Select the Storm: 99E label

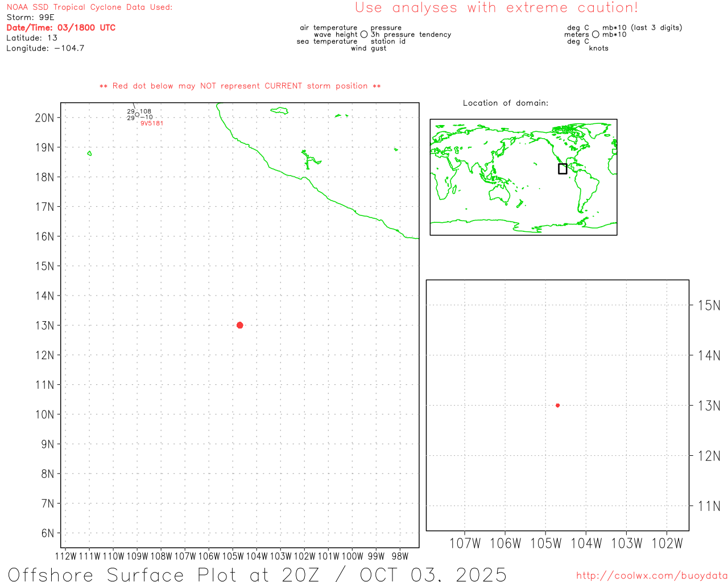click(x=30, y=17)
